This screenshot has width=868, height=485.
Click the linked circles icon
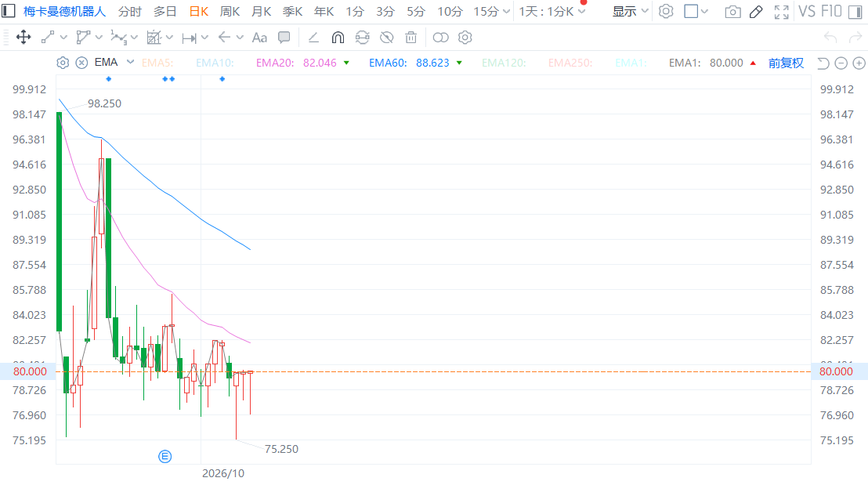tap(440, 38)
